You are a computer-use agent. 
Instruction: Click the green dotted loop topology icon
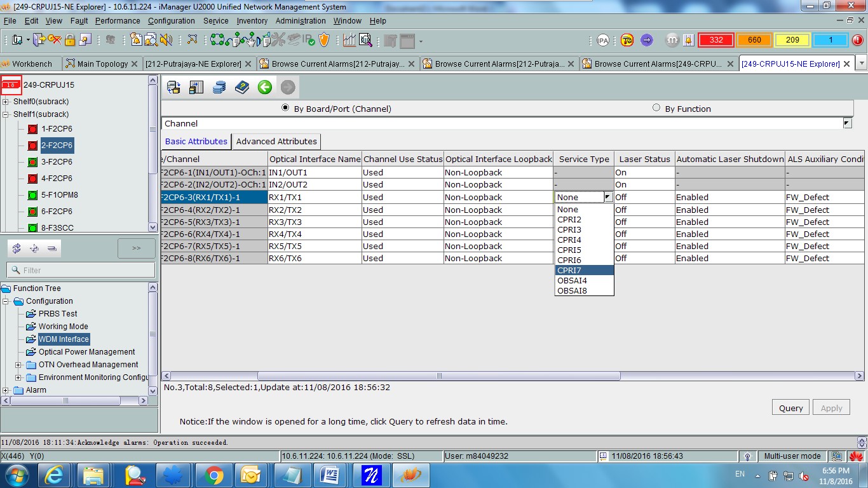click(219, 40)
